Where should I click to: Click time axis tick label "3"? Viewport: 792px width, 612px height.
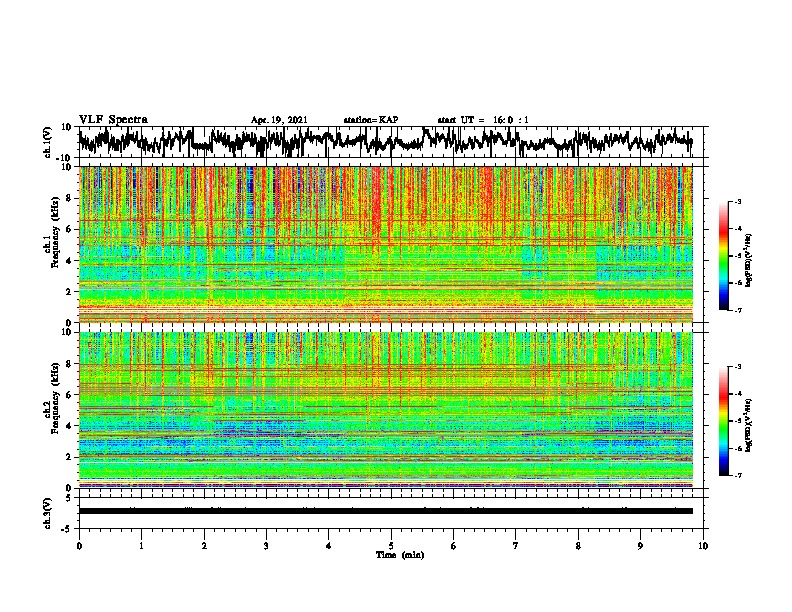(x=266, y=546)
